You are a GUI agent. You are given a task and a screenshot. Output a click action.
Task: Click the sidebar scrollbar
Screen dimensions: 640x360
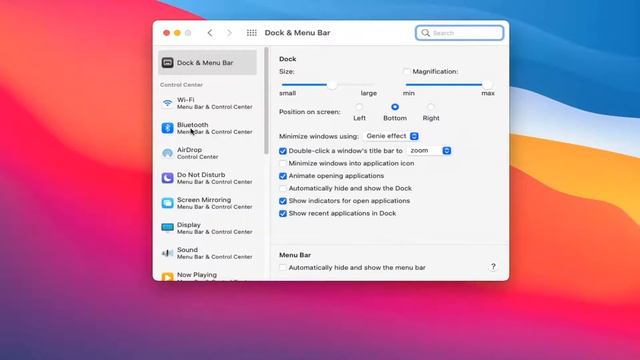(x=266, y=101)
